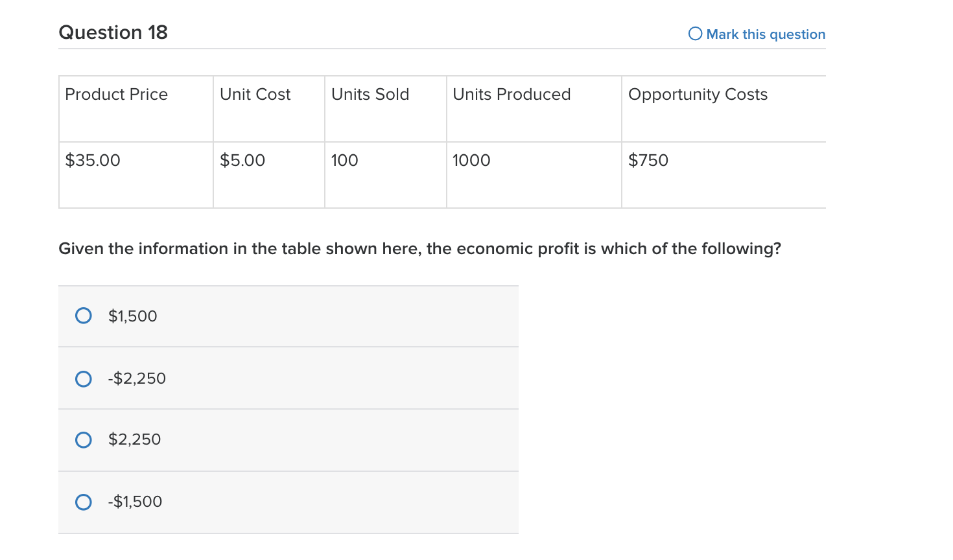Screen dimensions: 953x560
Task: Select the $5.00 unit cost value
Action: click(242, 161)
